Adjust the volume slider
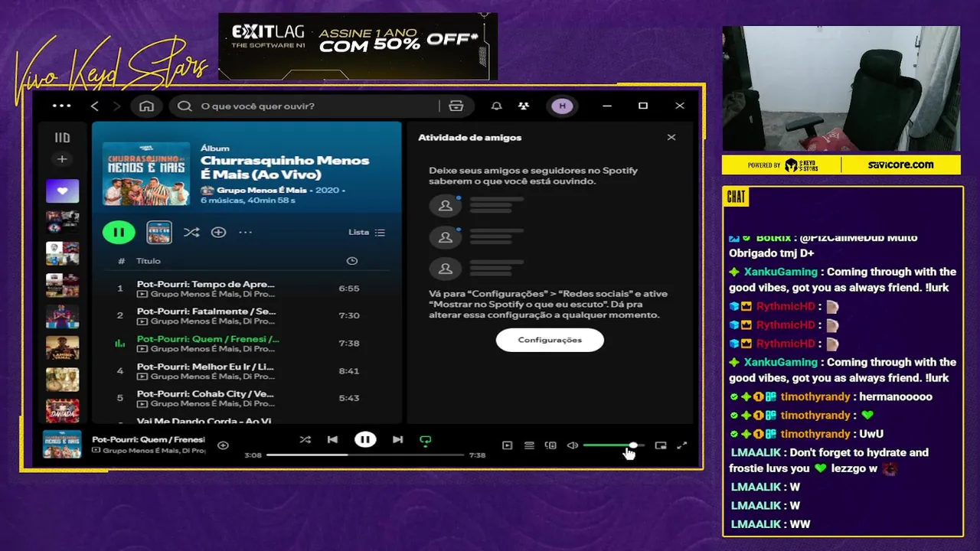This screenshot has width=980, height=551. coord(613,445)
